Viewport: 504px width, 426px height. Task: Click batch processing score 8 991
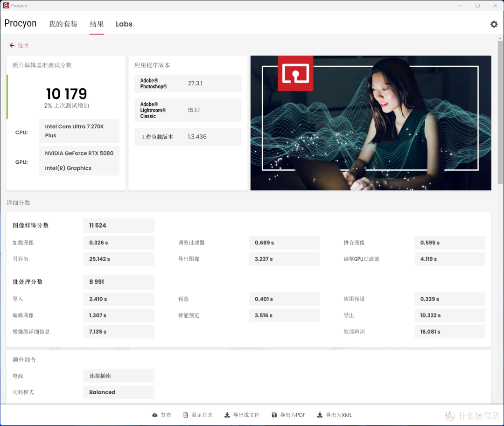tap(119, 282)
